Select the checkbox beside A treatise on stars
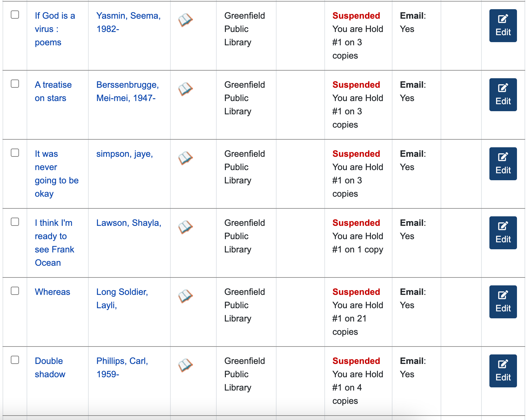 (15, 83)
